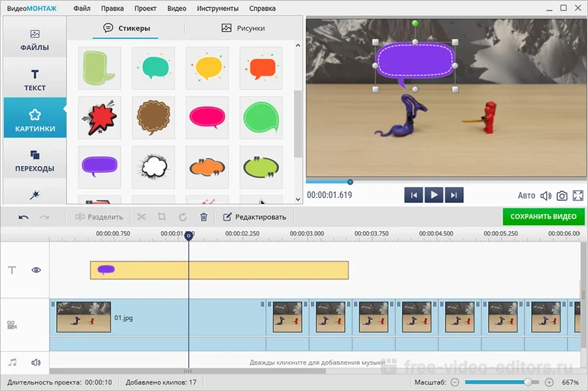Viewport: 588px width, 391px height.
Task: Toggle text track visibility eye icon
Action: coord(36,270)
